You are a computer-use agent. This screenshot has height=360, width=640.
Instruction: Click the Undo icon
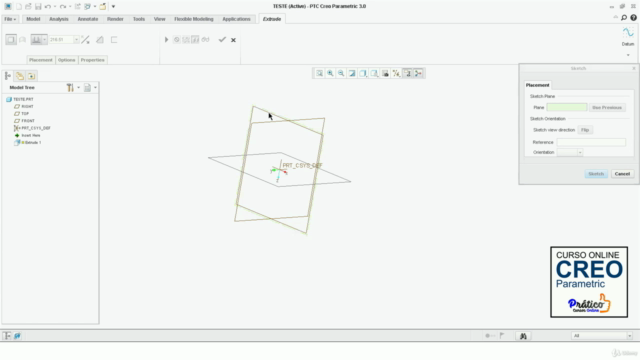(x=48, y=7)
